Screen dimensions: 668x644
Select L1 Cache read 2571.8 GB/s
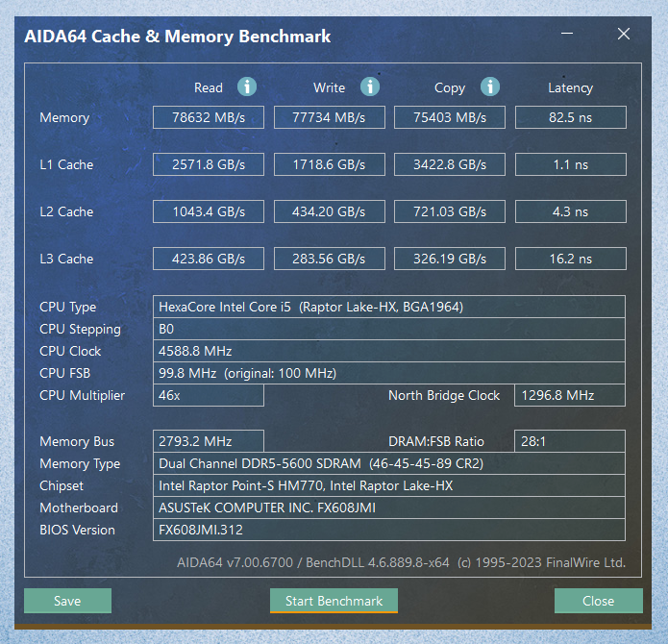[x=209, y=164]
